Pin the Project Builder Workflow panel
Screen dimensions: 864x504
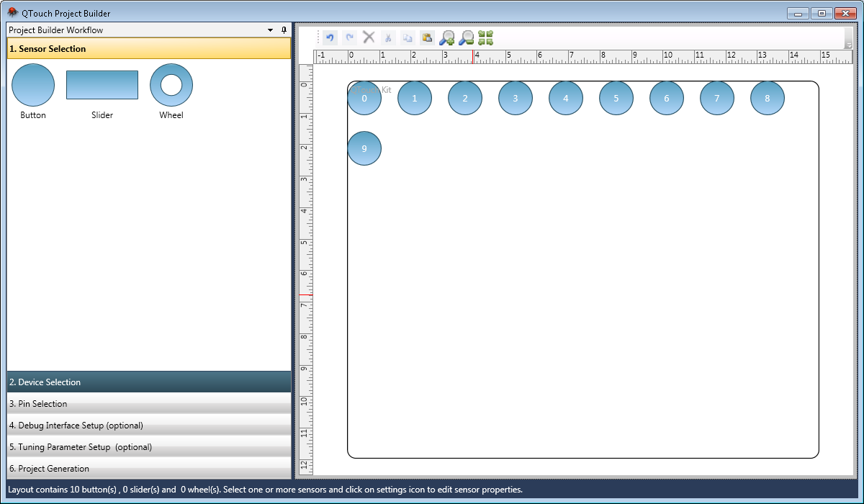(x=284, y=30)
